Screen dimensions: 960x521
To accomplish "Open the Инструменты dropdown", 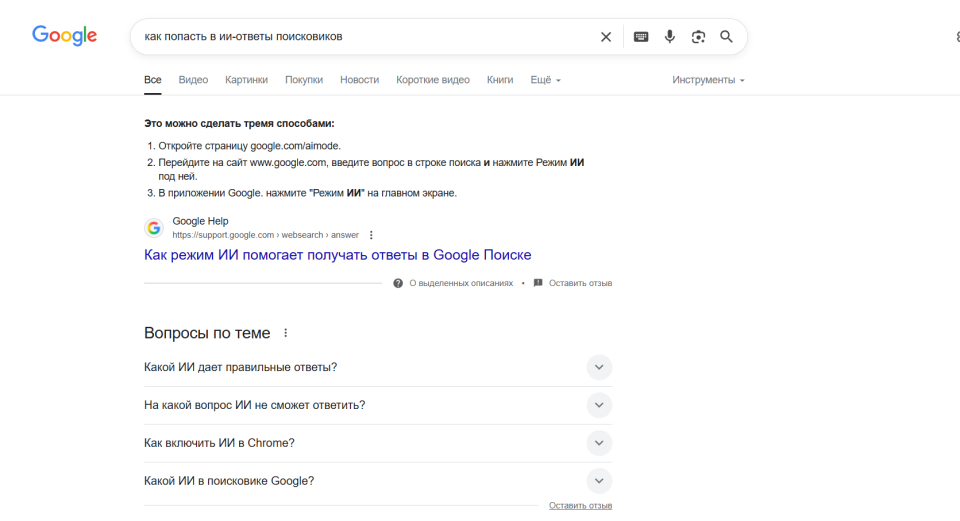I will [708, 80].
